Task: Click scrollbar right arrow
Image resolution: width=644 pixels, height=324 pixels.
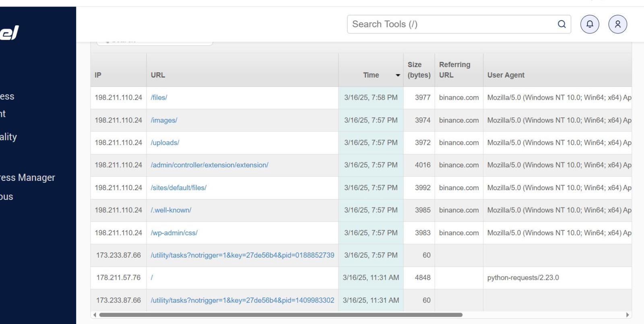Action: pyautogui.click(x=627, y=315)
